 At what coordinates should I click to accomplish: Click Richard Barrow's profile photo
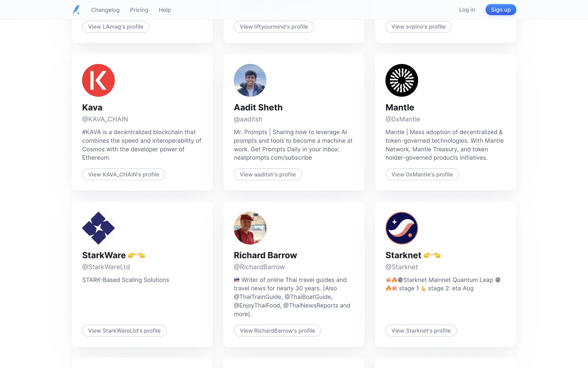point(250,228)
